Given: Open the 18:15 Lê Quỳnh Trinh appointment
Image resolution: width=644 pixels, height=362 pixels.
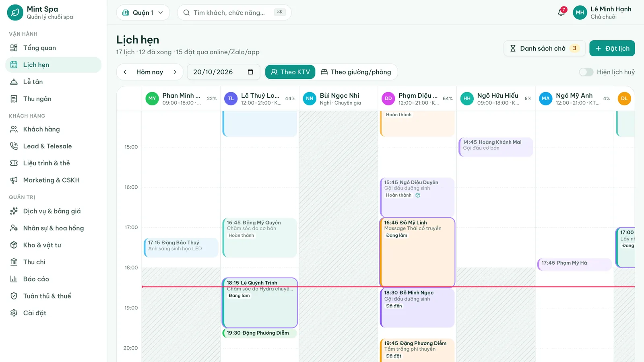Looking at the screenshot, I should click(260, 303).
